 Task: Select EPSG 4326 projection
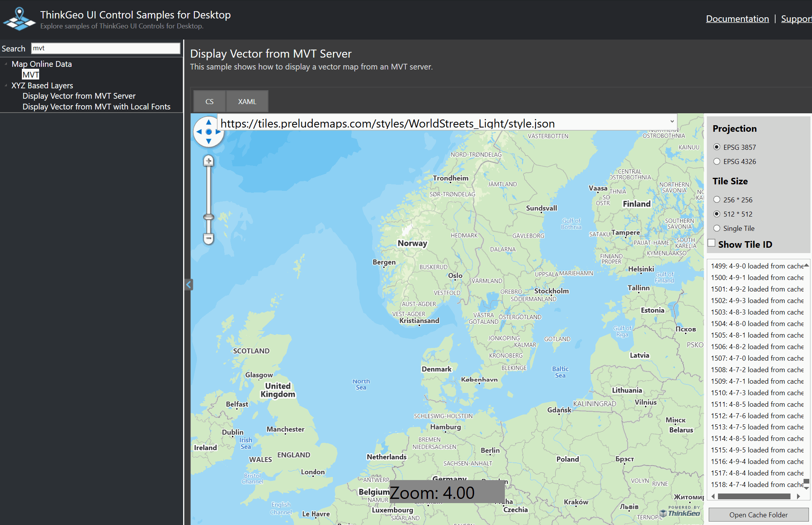point(717,162)
